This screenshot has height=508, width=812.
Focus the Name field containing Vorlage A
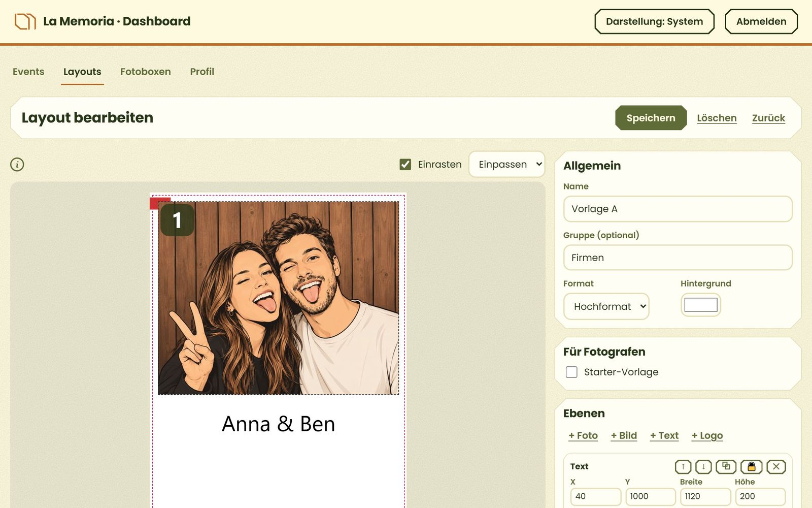[678, 209]
